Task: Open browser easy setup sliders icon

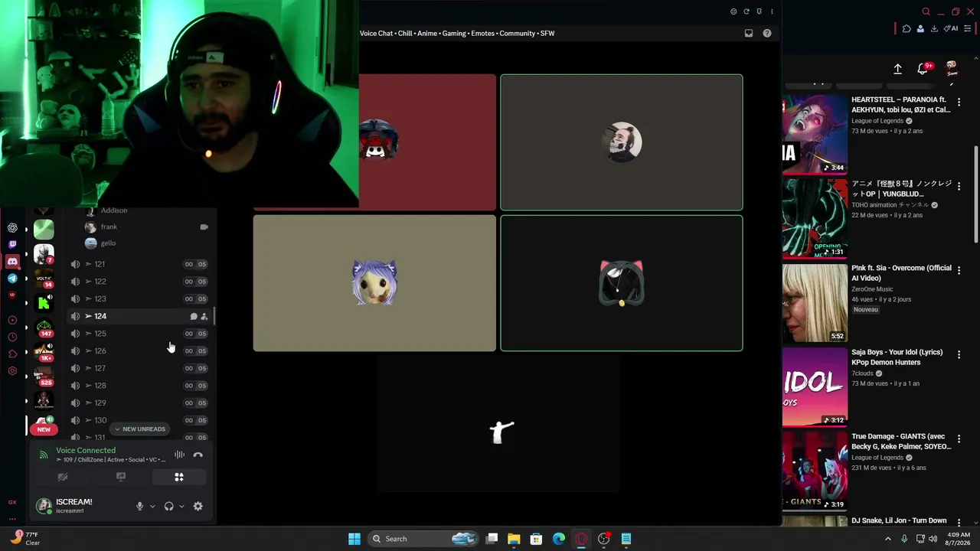Action: (x=968, y=29)
